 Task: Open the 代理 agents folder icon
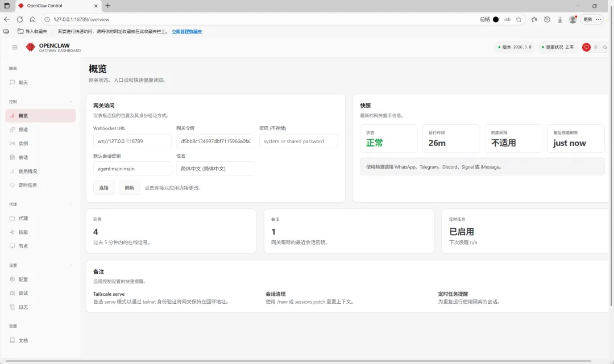pos(12,218)
